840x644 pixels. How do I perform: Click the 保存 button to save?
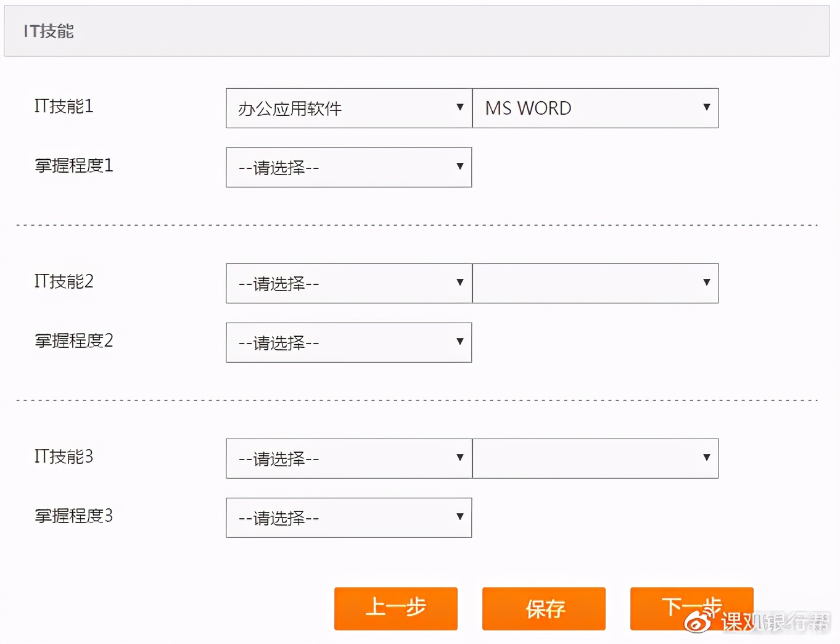click(543, 608)
